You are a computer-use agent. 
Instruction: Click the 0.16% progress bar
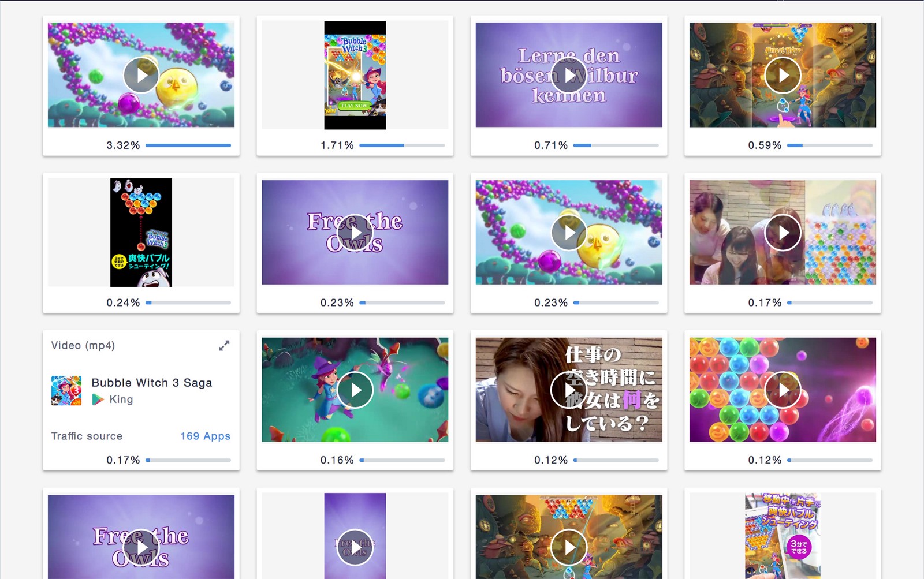tap(402, 460)
